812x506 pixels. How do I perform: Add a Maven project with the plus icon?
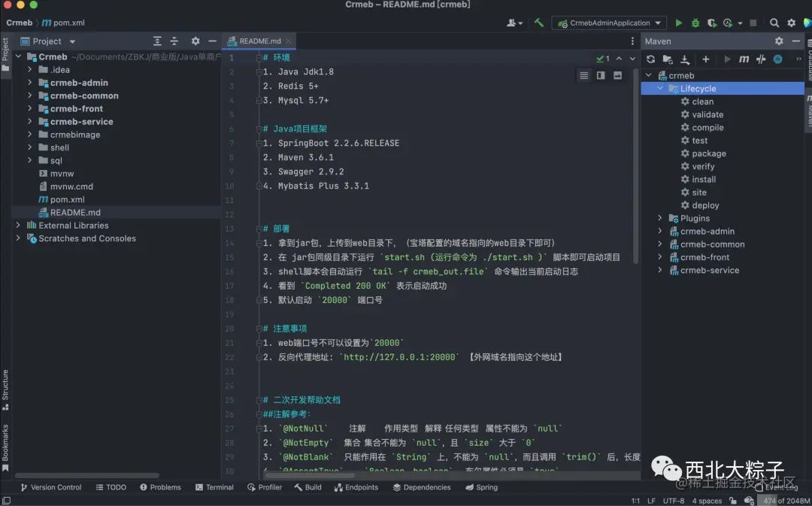tap(705, 59)
